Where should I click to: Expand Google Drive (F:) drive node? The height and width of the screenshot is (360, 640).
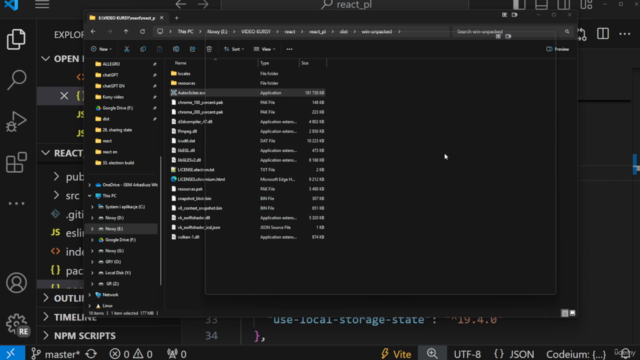pyautogui.click(x=93, y=240)
